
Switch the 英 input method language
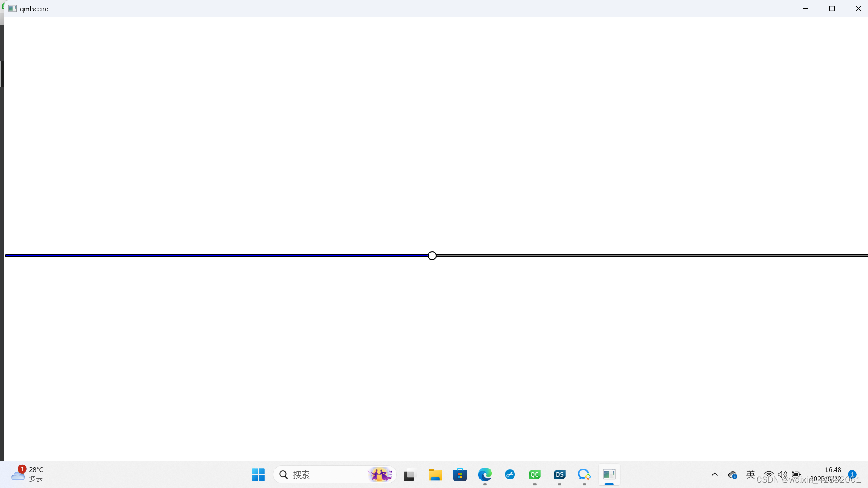[x=750, y=474]
